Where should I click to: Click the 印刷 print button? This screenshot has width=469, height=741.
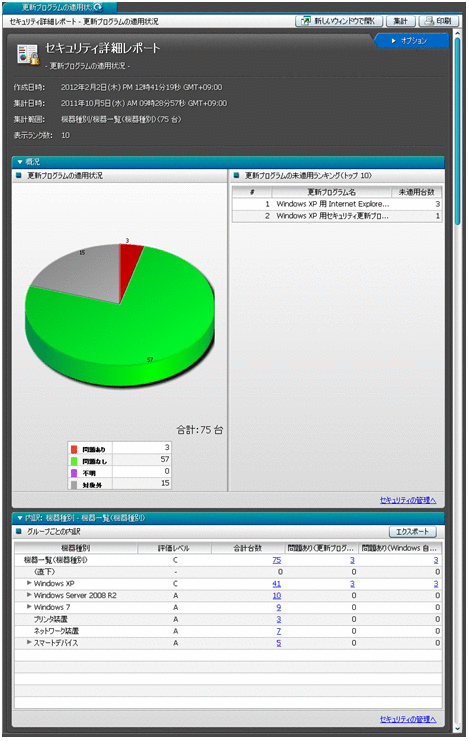(x=438, y=21)
